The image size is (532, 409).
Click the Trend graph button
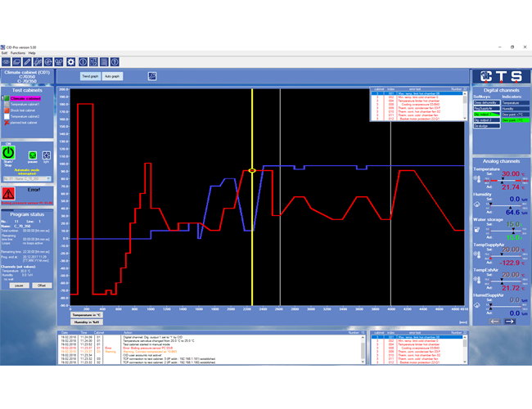click(91, 76)
